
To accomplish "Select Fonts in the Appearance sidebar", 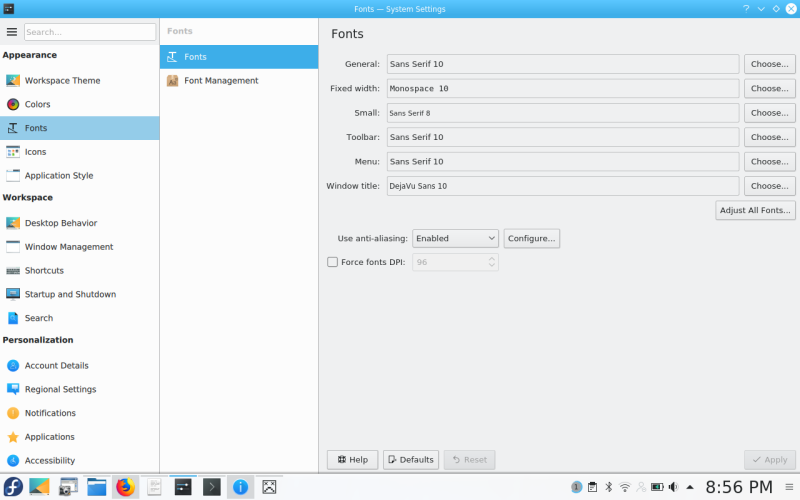I will click(x=80, y=128).
